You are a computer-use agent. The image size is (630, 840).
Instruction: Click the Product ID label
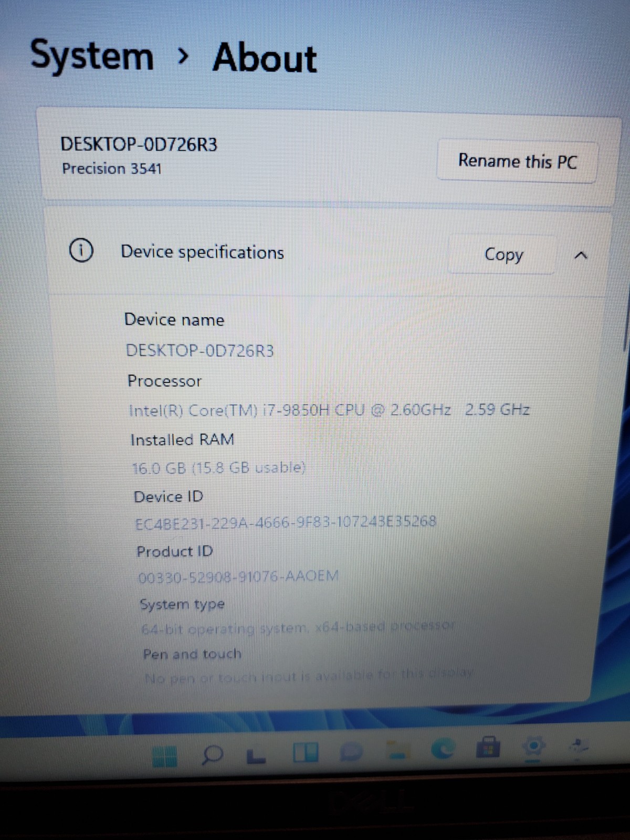[175, 551]
